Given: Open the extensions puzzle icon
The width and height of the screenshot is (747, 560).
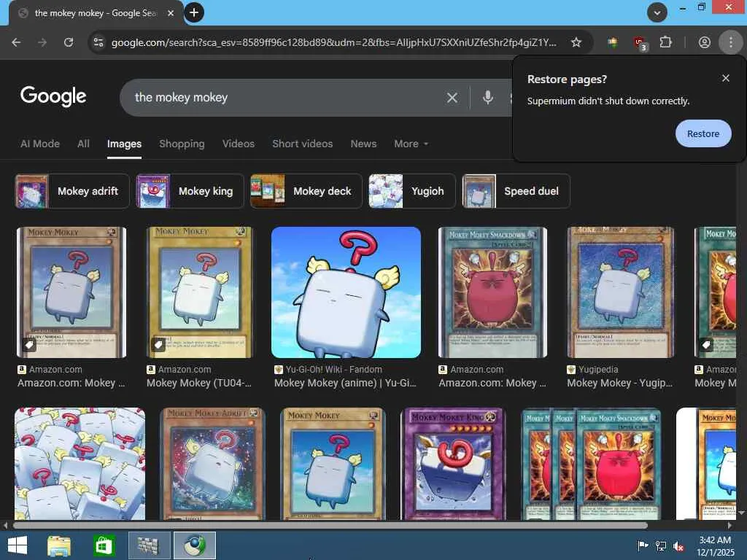Looking at the screenshot, I should pyautogui.click(x=665, y=42).
